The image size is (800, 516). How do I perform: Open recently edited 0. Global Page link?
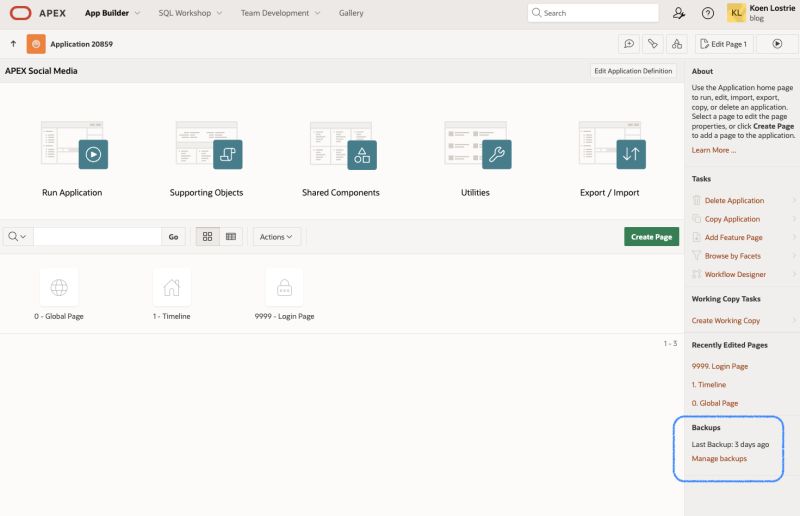715,403
